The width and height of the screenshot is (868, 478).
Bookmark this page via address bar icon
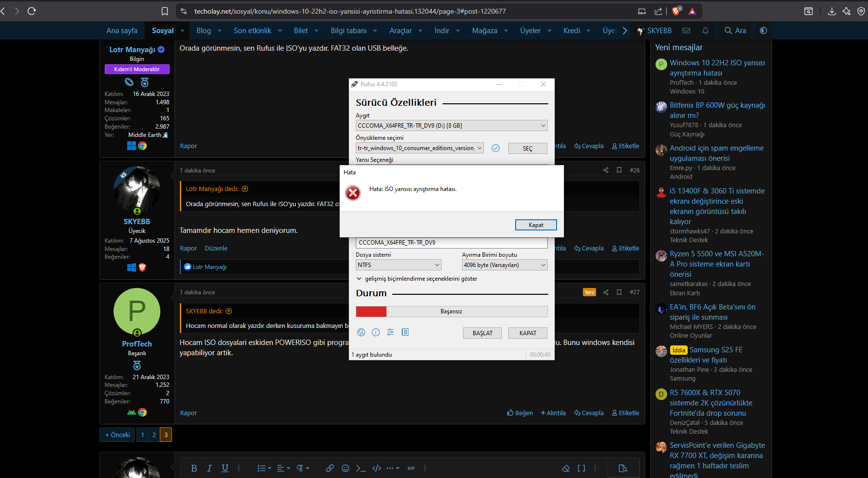(x=165, y=11)
